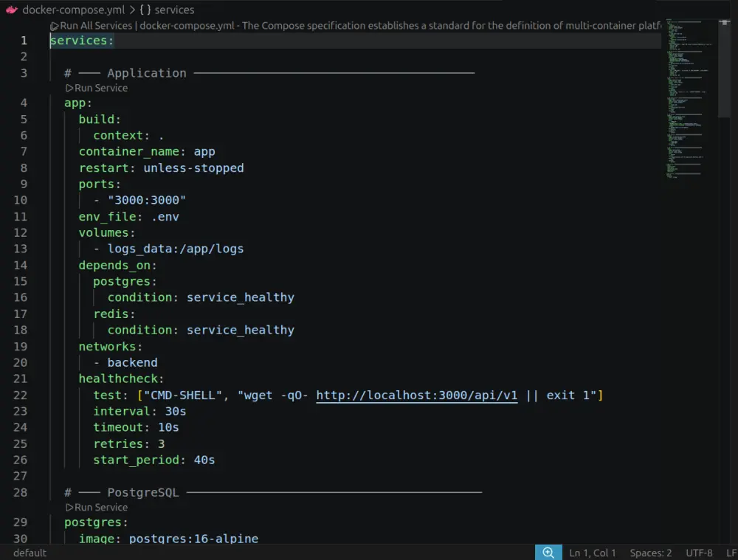Click play triangle icon beside Run All Services

(54, 27)
